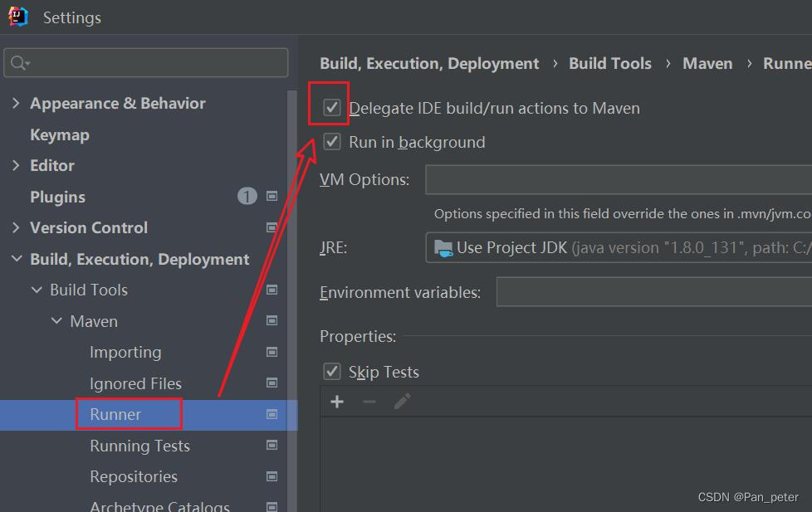Select the Plugins settings item
Image resolution: width=812 pixels, height=512 pixels.
click(57, 197)
